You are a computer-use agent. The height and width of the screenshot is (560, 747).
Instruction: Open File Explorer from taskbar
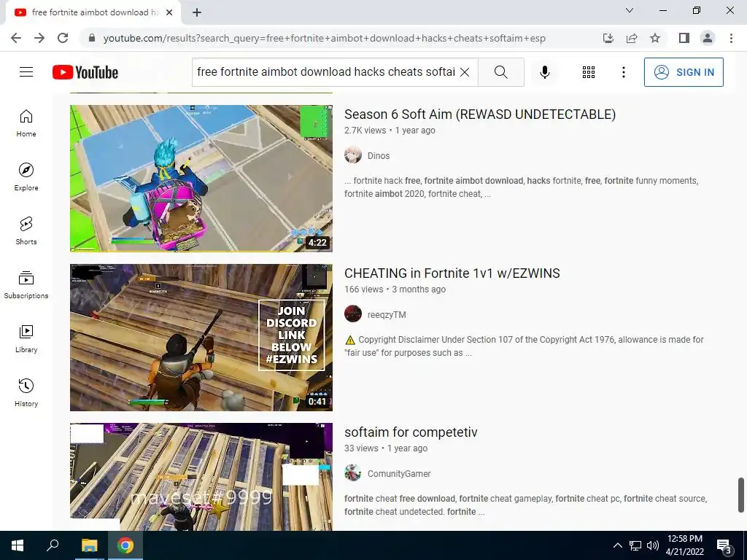(x=89, y=545)
